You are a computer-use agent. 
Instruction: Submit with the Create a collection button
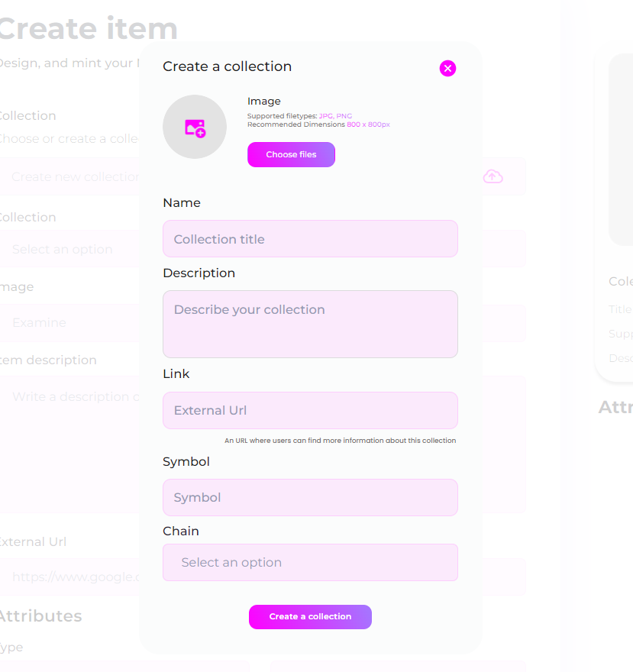310,616
